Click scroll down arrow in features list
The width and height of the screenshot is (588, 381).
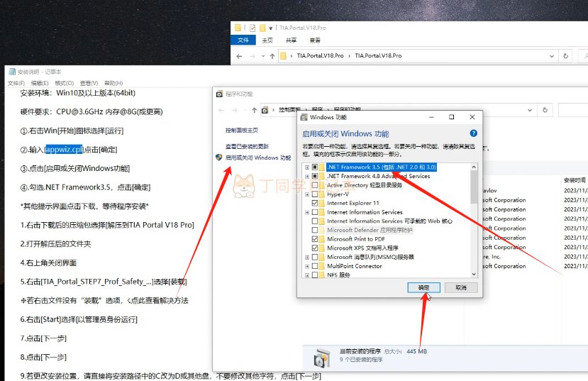(x=474, y=274)
